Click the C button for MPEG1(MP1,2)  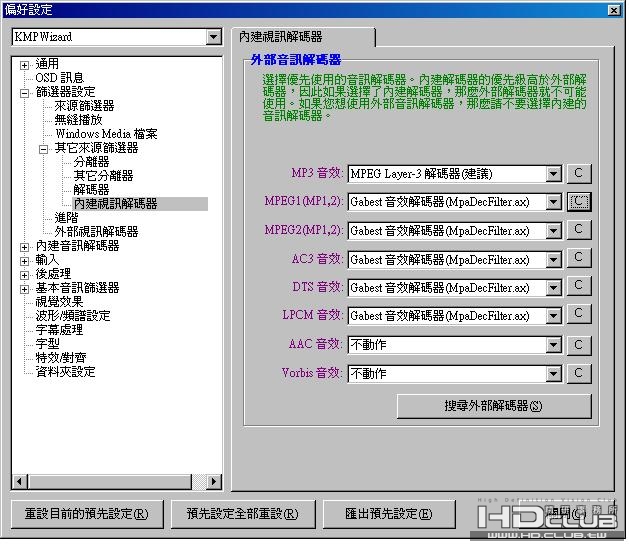pyautogui.click(x=579, y=202)
